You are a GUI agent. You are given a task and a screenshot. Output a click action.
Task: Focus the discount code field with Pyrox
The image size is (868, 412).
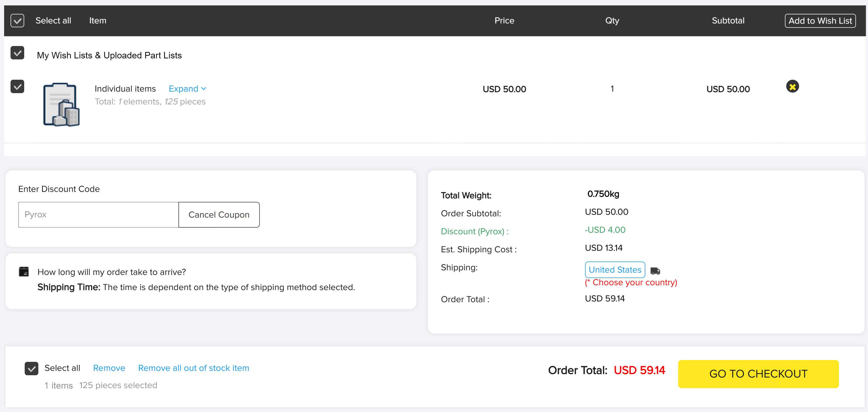coord(99,214)
